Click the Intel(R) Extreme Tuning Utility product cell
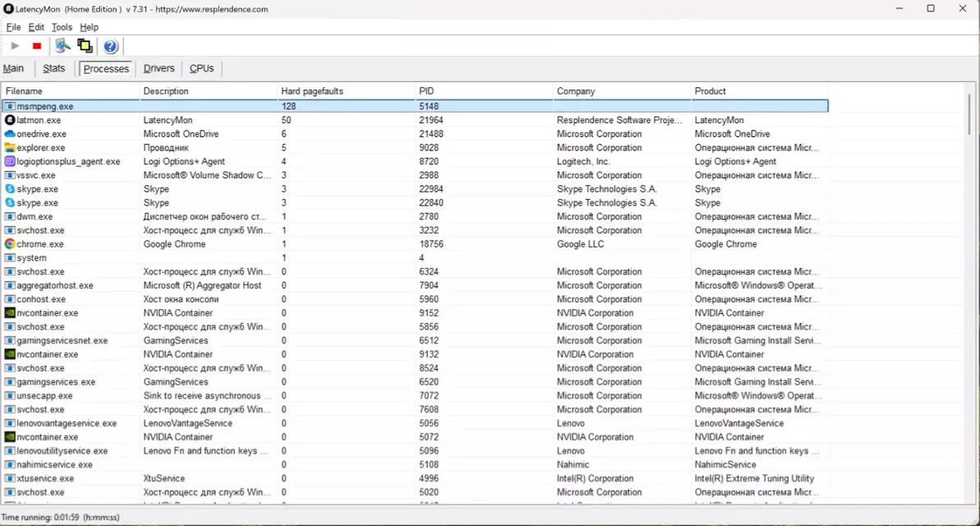 (x=754, y=478)
